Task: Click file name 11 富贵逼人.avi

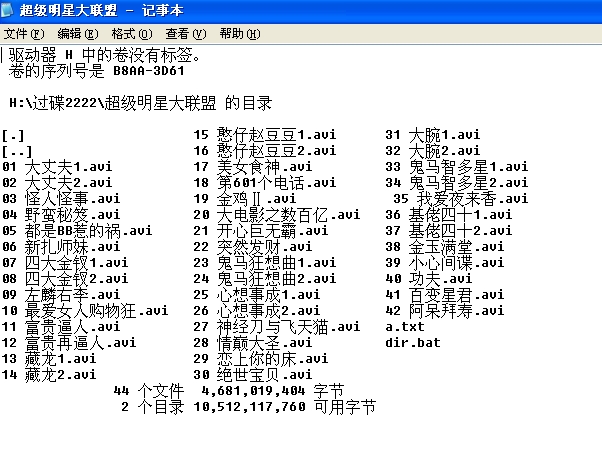Action: point(61,327)
